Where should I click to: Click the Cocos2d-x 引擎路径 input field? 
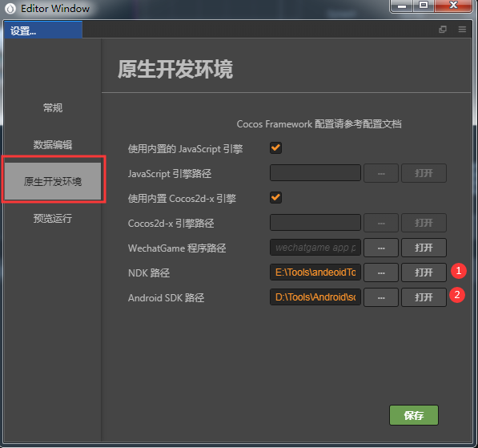315,223
